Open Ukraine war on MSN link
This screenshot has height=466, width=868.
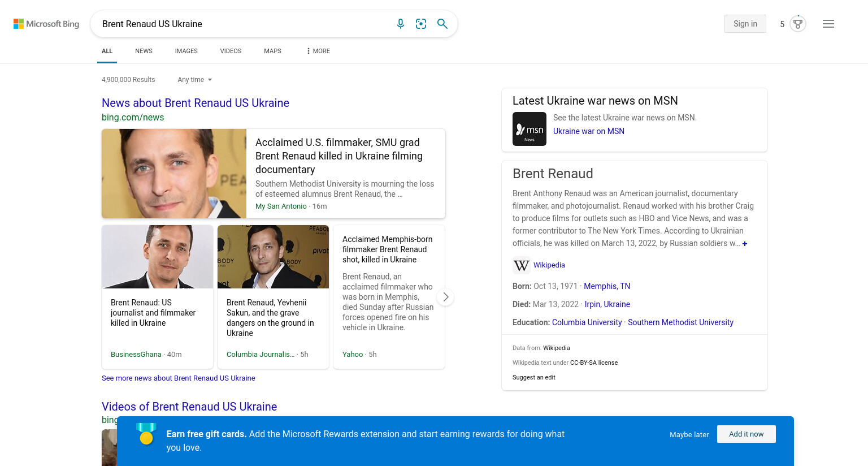tap(589, 131)
